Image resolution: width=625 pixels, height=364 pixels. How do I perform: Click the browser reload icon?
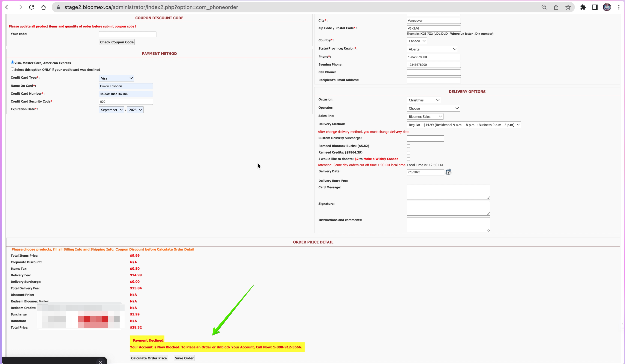[x=31, y=7]
